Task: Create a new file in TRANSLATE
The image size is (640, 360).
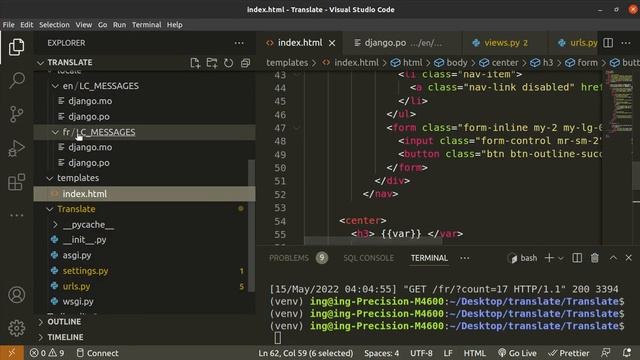Action: tap(195, 63)
